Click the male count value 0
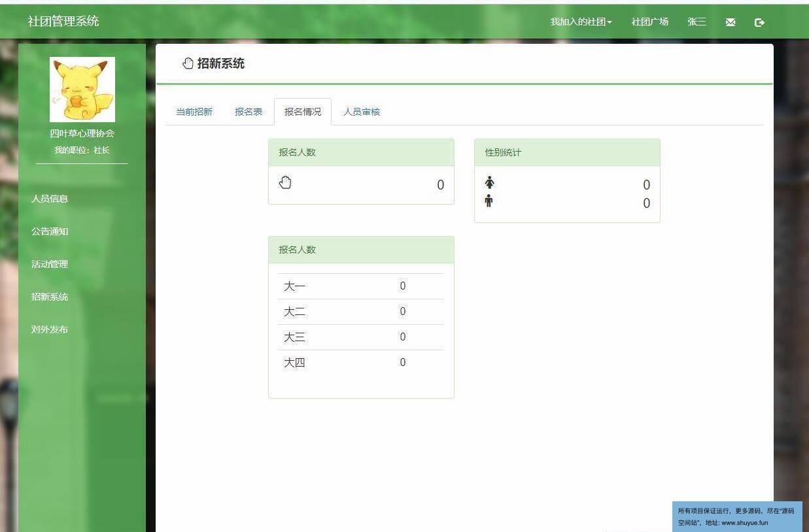Image resolution: width=809 pixels, height=532 pixels. [x=646, y=203]
